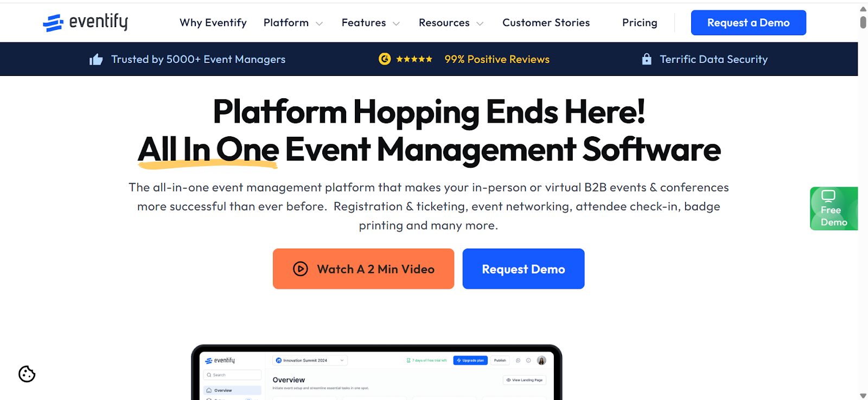This screenshot has height=400, width=868.
Task: Open the Features menu
Action: 363,23
